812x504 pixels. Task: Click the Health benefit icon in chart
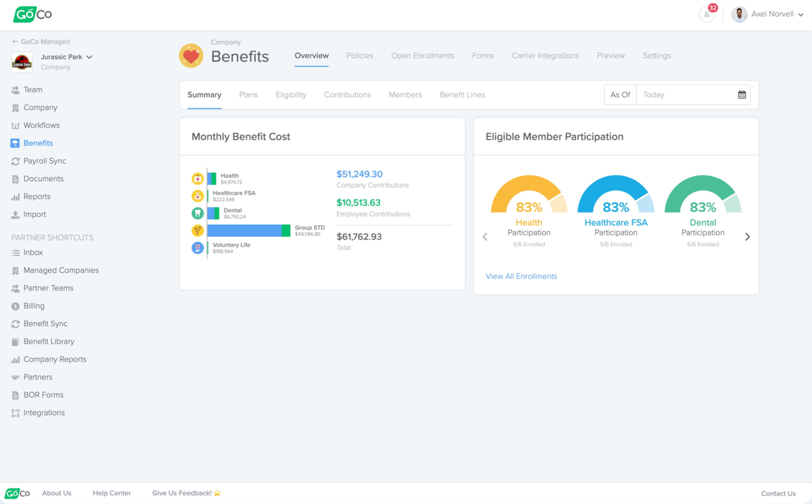[198, 179]
